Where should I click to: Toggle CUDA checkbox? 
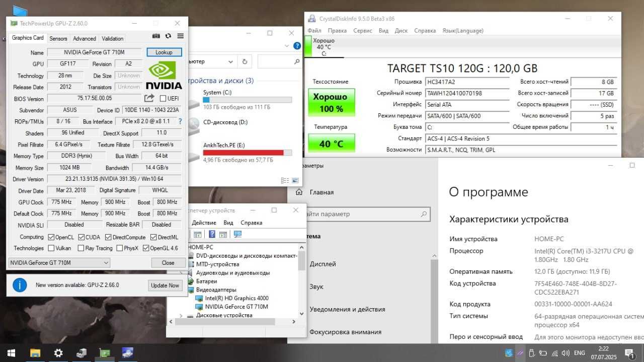[82, 237]
